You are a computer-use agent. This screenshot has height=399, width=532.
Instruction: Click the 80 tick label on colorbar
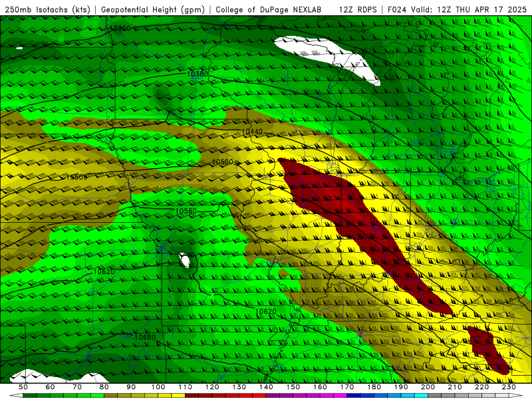pos(104,387)
